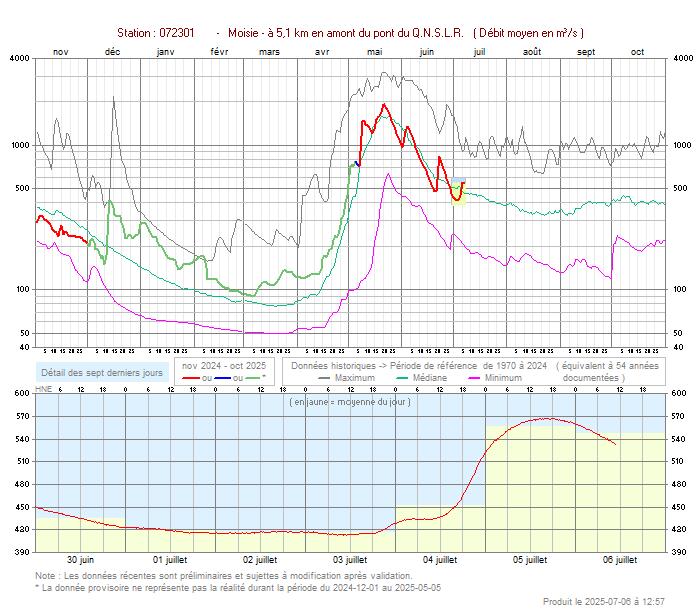Click the right-axis value 450 on lower chart

click(679, 507)
